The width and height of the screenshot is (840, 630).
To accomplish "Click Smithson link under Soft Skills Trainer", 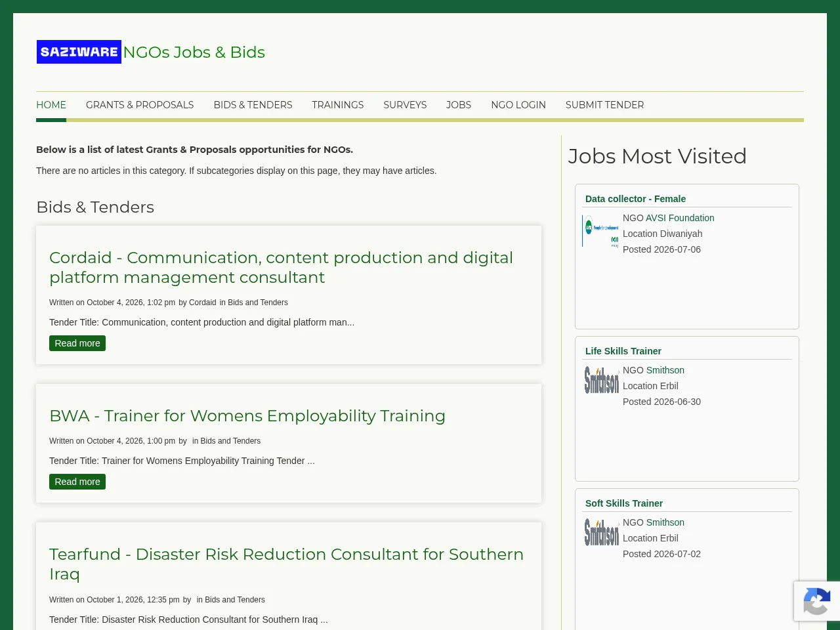I will pyautogui.click(x=665, y=522).
